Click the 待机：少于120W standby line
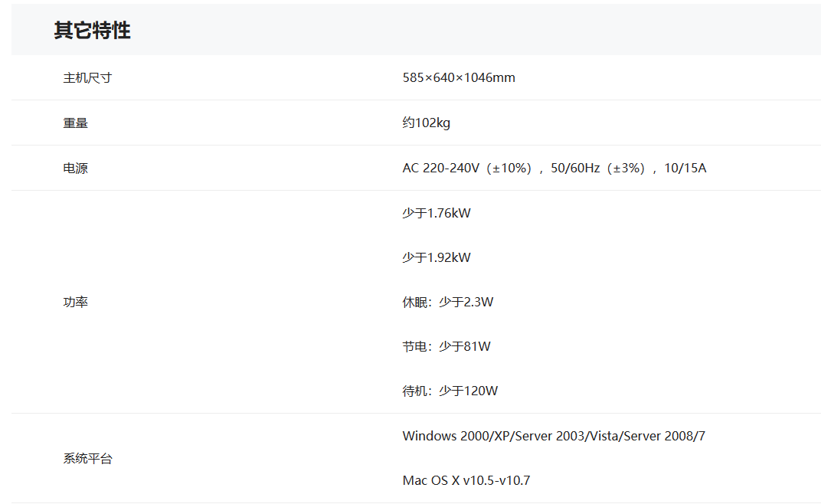This screenshot has height=504, width=821. click(450, 391)
